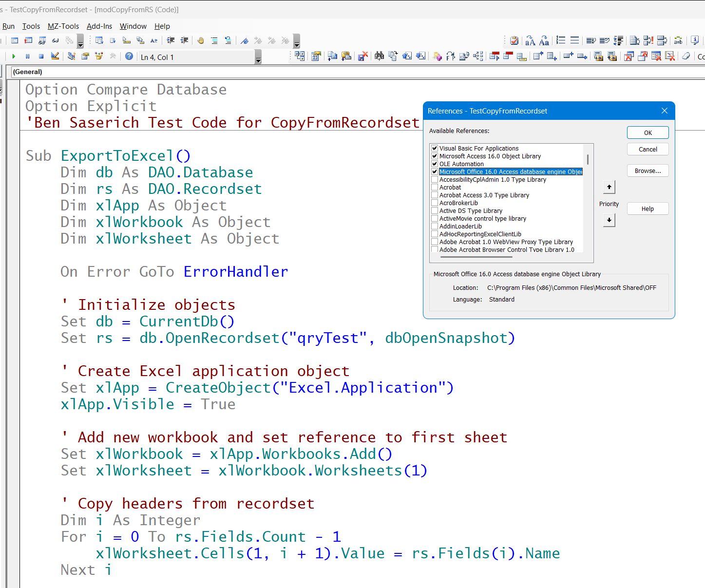Click the Complete Word icon
Screen dimensions: 705x588
coord(154,40)
